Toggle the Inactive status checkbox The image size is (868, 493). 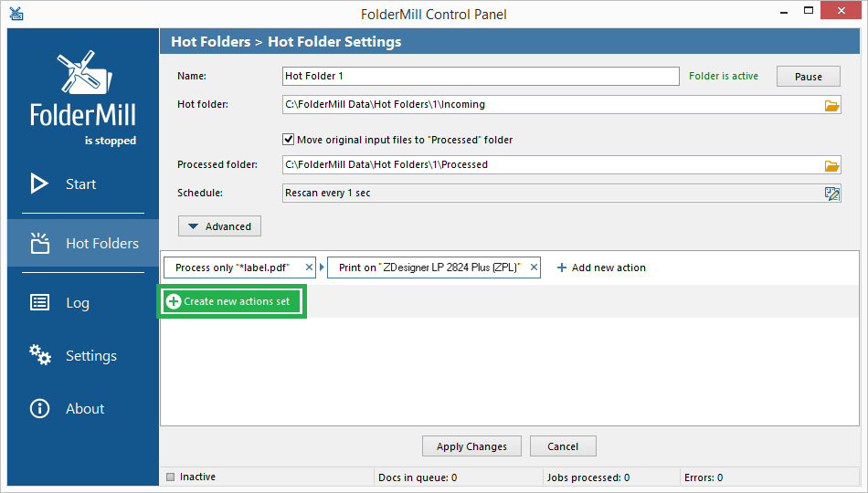[x=171, y=477]
